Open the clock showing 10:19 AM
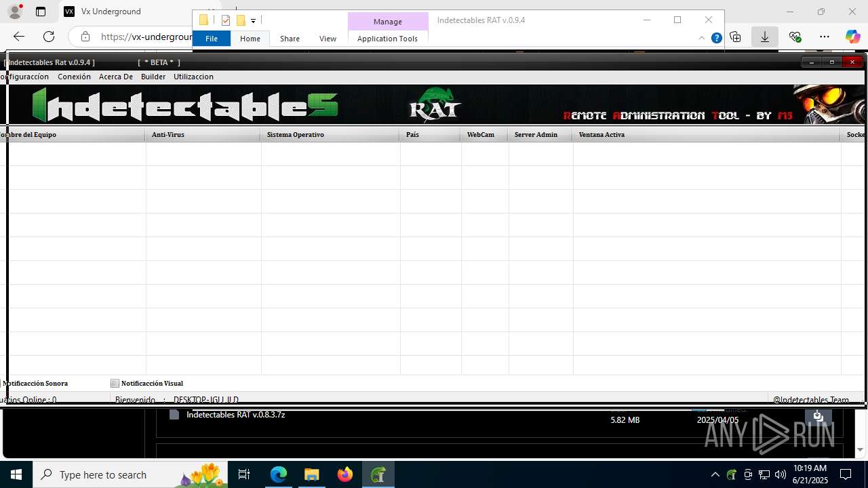The image size is (868, 488). pyautogui.click(x=810, y=474)
